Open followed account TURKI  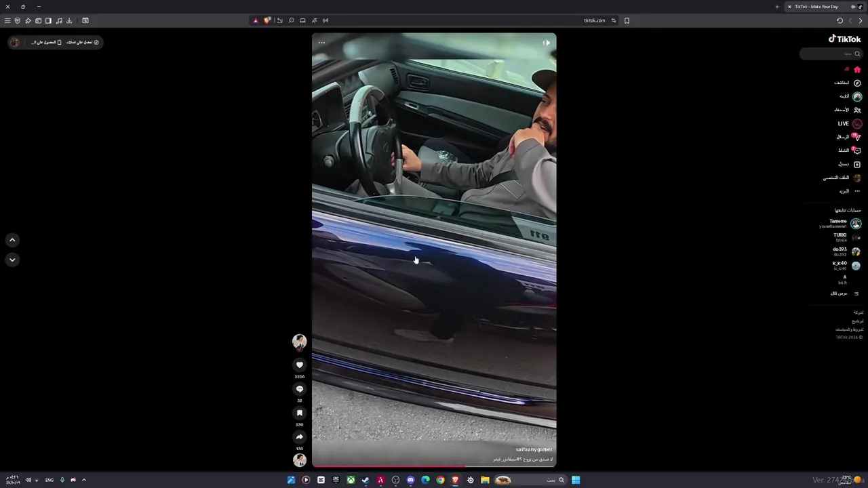tap(846, 237)
